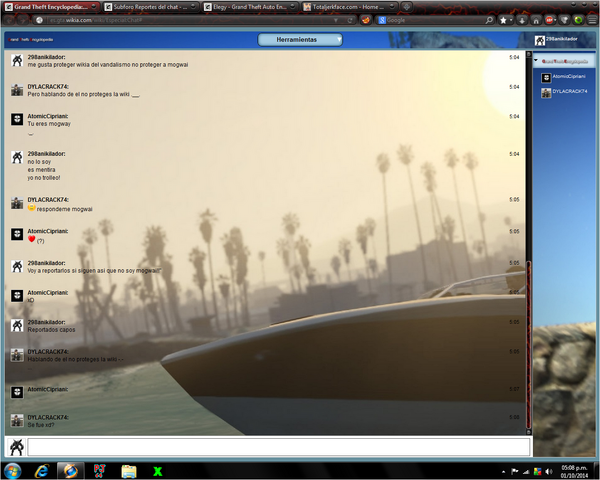Click the DYLACRACK74 avatar in user list
This screenshot has height=480, width=600.
pos(546,93)
